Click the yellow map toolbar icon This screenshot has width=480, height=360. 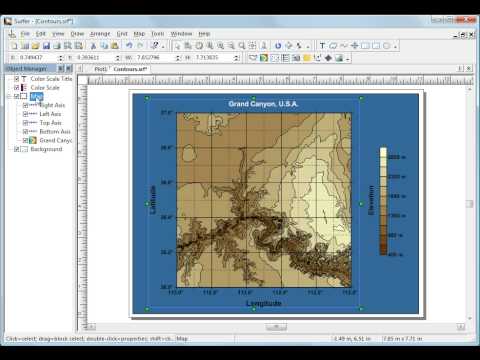pyautogui.click(x=307, y=58)
